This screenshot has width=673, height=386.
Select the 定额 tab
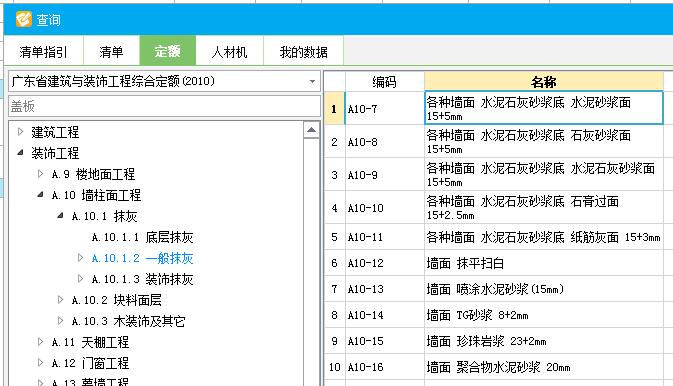point(167,51)
